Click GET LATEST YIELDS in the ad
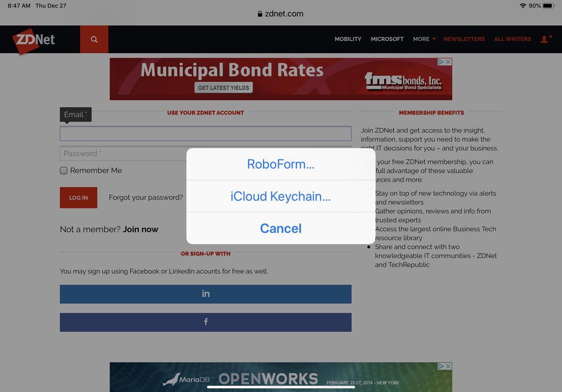This screenshot has width=562, height=392. (223, 87)
